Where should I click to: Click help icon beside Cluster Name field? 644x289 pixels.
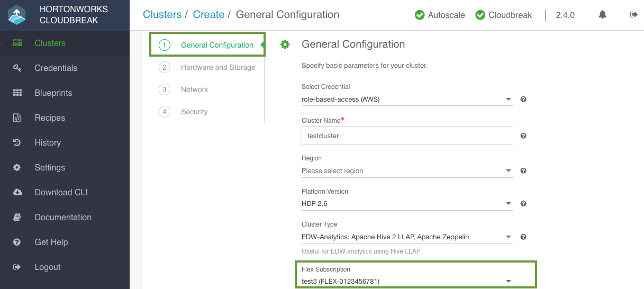(x=523, y=136)
